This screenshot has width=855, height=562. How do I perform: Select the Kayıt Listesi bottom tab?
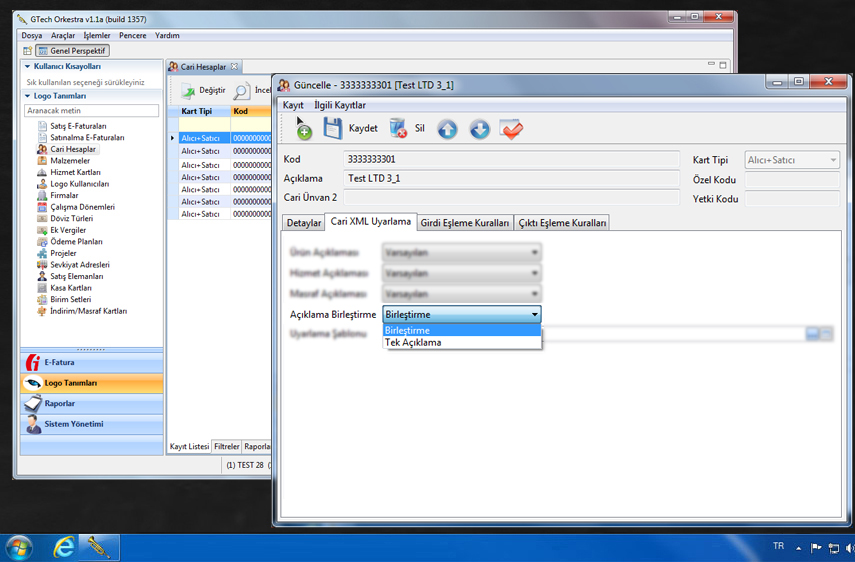189,446
